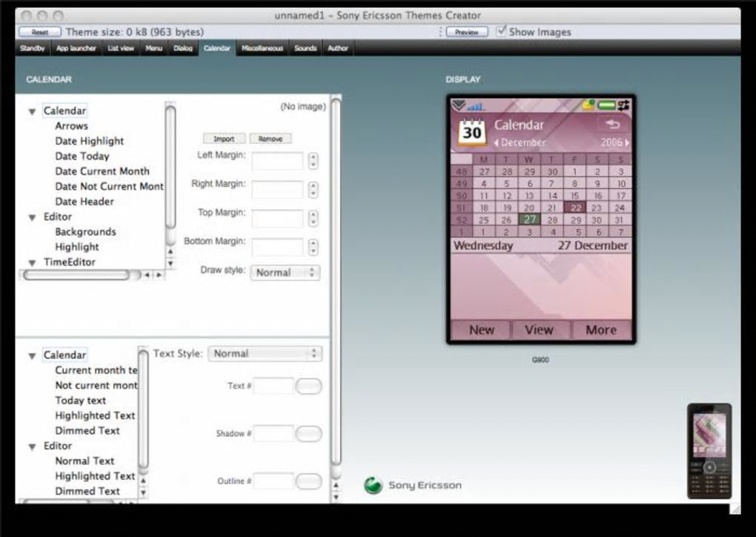Select Normal Text under Editor
The image size is (756, 537).
[x=84, y=461]
